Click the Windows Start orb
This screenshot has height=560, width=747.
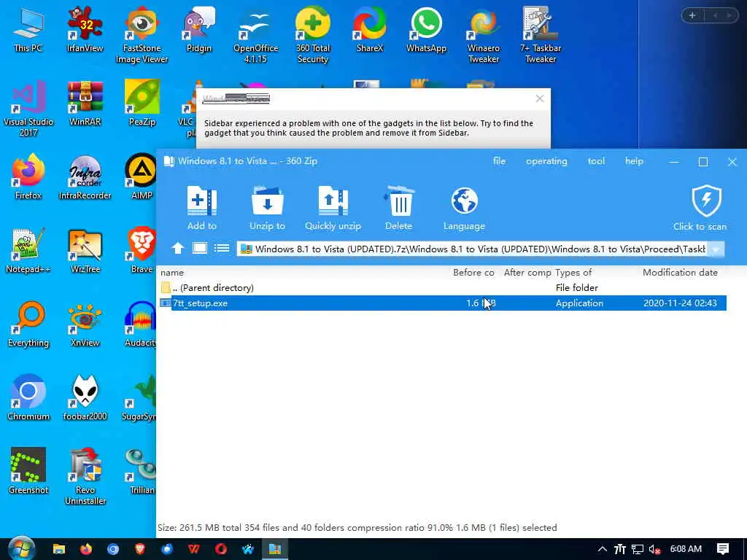(x=21, y=548)
